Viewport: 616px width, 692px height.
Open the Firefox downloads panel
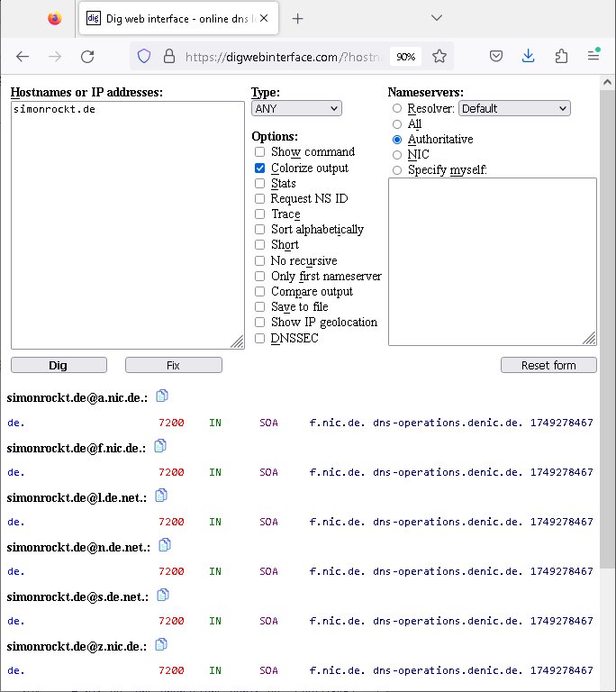coord(529,56)
